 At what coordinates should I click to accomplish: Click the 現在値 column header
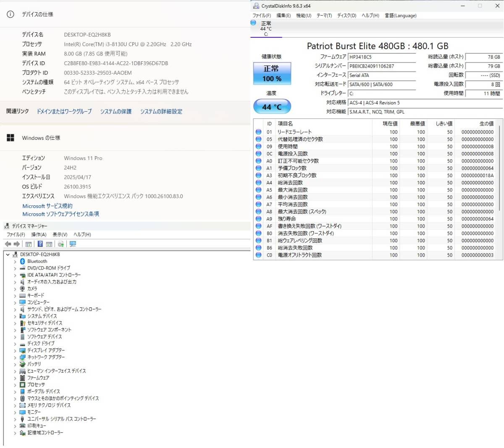tap(390, 124)
